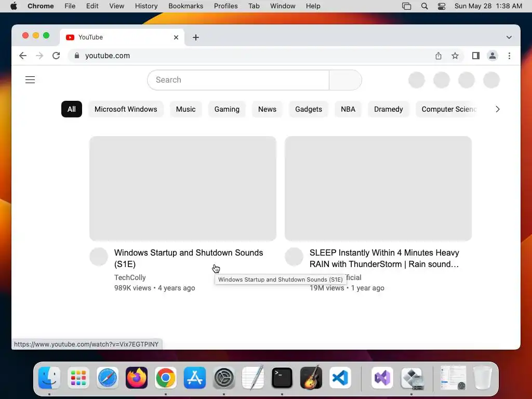Click the browser forward arrow

(39, 56)
